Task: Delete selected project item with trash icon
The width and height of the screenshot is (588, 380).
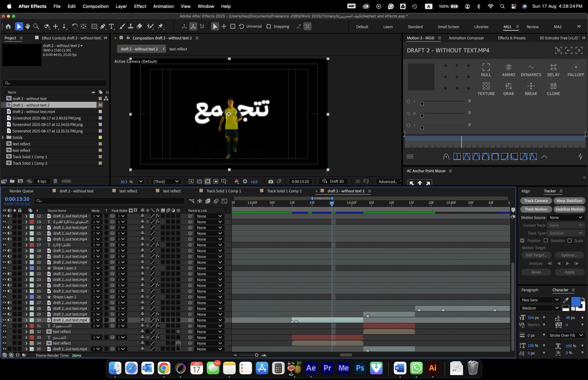Action: tap(55, 181)
